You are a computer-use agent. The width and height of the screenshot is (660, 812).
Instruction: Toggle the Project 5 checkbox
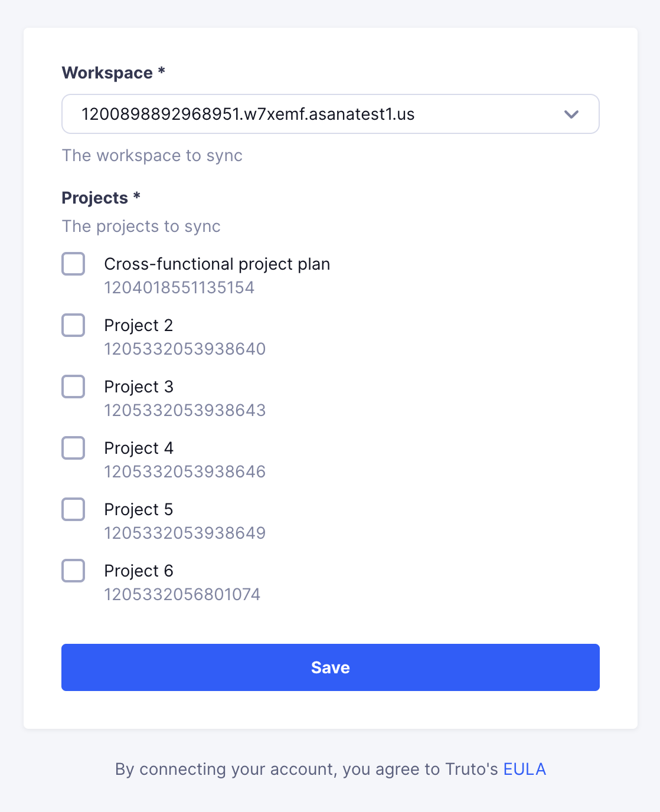(x=73, y=509)
